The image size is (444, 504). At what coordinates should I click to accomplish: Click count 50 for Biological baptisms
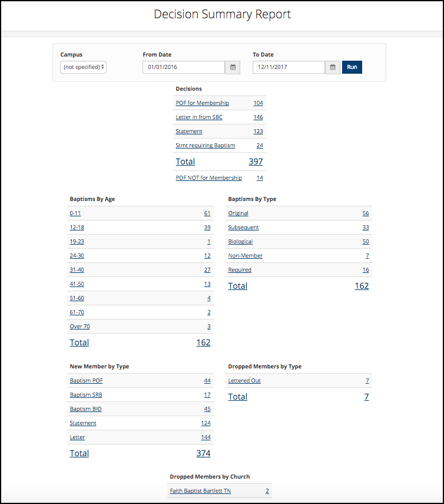pyautogui.click(x=366, y=242)
